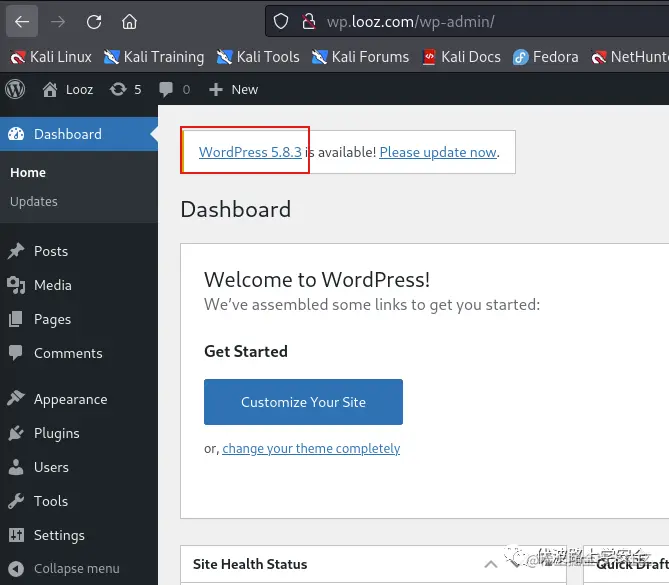Viewport: 669px width, 585px height.
Task: Select Dashboard in sidebar menu
Action: [79, 134]
